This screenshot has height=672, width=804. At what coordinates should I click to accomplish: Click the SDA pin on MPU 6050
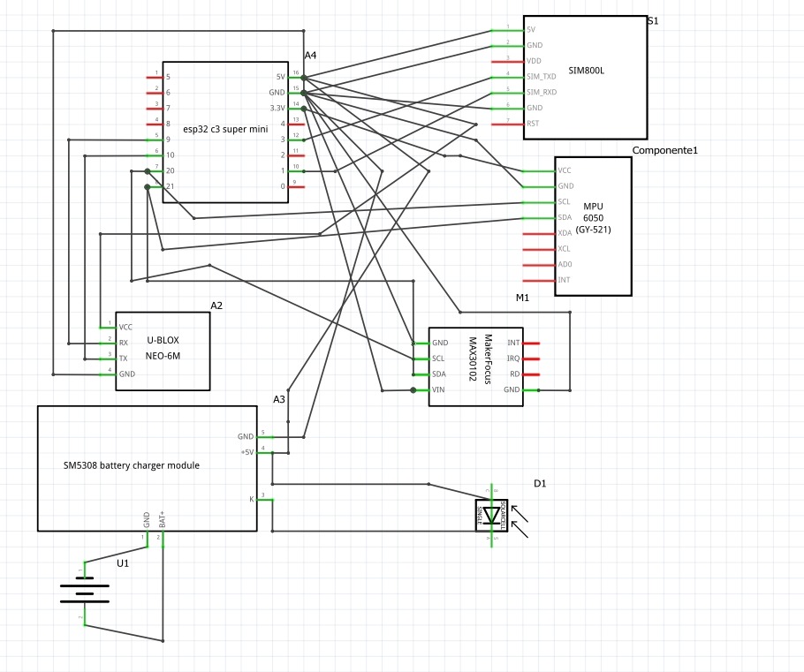coord(538,218)
